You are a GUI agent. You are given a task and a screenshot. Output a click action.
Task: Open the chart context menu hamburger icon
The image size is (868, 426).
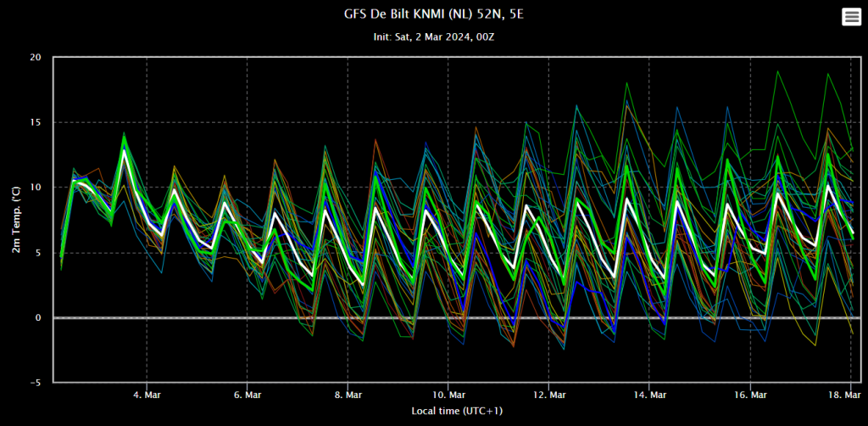851,17
